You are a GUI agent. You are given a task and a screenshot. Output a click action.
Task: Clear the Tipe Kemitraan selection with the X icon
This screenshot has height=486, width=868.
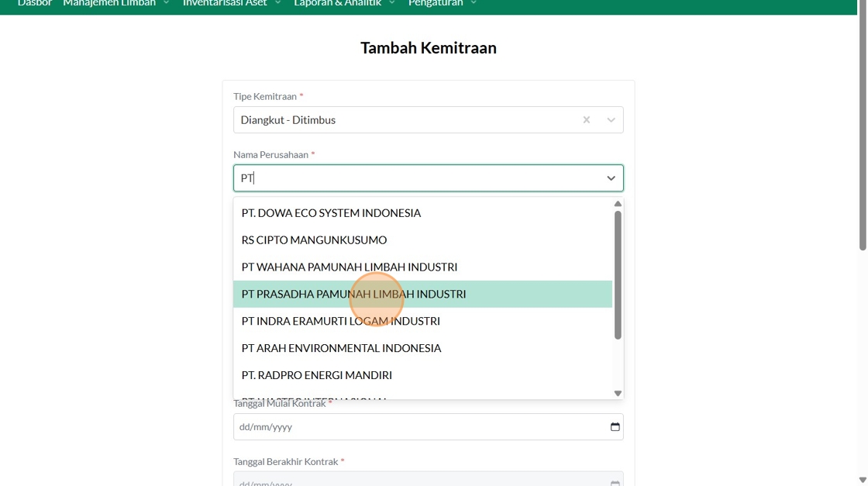pos(586,120)
